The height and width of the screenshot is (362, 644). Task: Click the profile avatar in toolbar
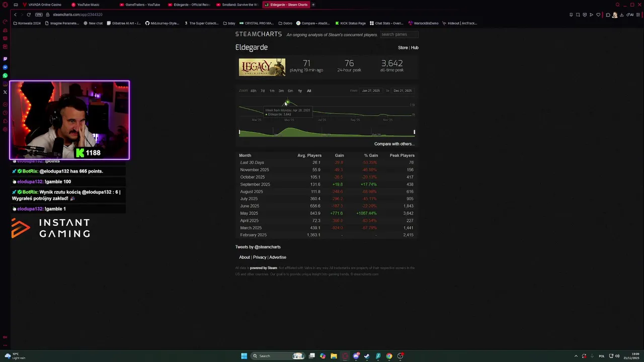(614, 15)
